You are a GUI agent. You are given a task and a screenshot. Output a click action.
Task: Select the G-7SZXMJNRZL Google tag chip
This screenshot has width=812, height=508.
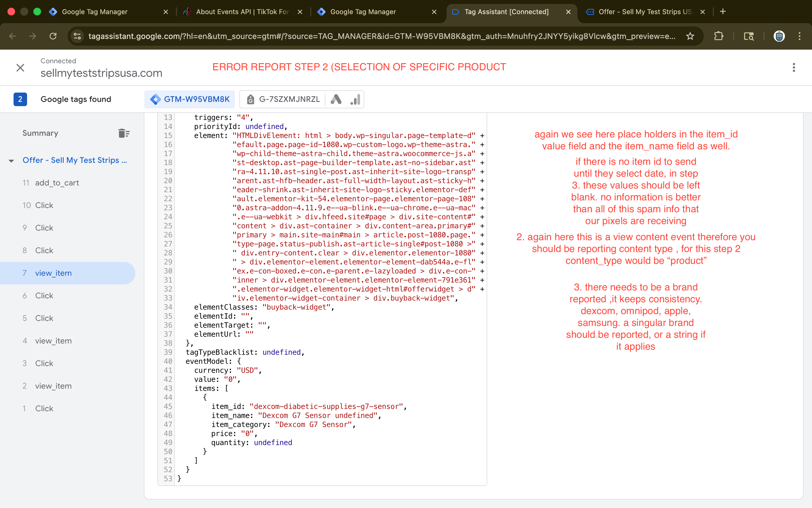click(283, 99)
